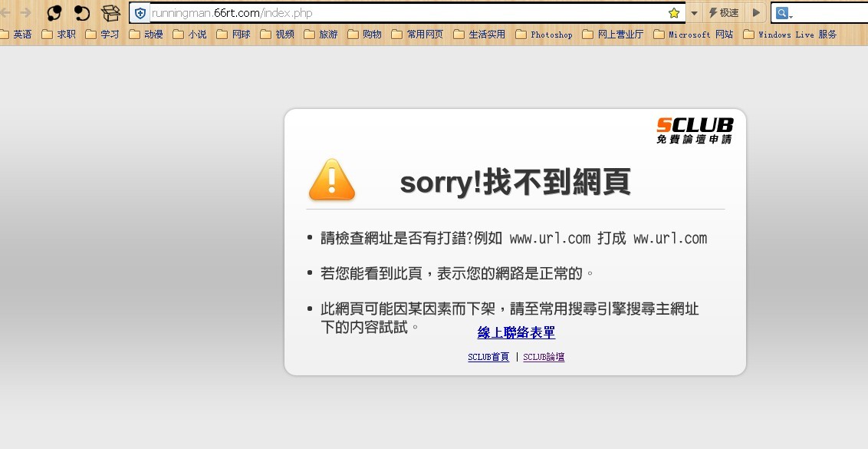Open the Microsoft 网站 bookmark folder
Screen dimensions: 868x449
click(693, 35)
